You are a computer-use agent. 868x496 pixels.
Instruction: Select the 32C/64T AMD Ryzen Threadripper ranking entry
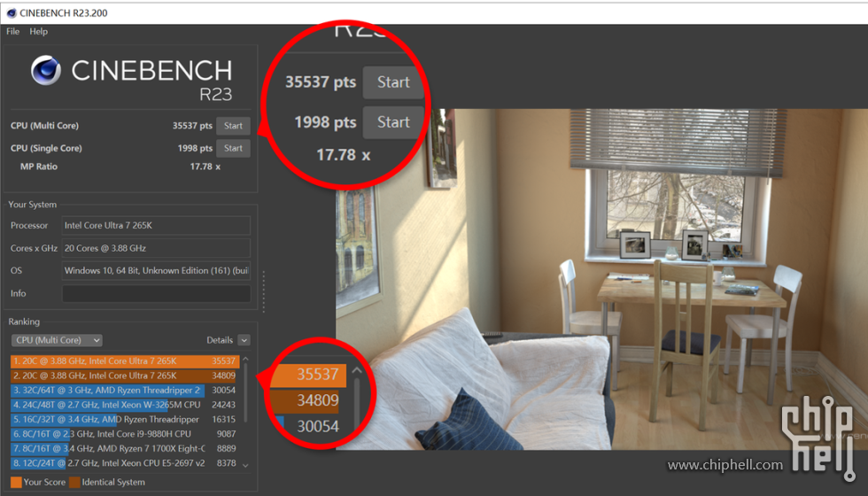[124, 391]
